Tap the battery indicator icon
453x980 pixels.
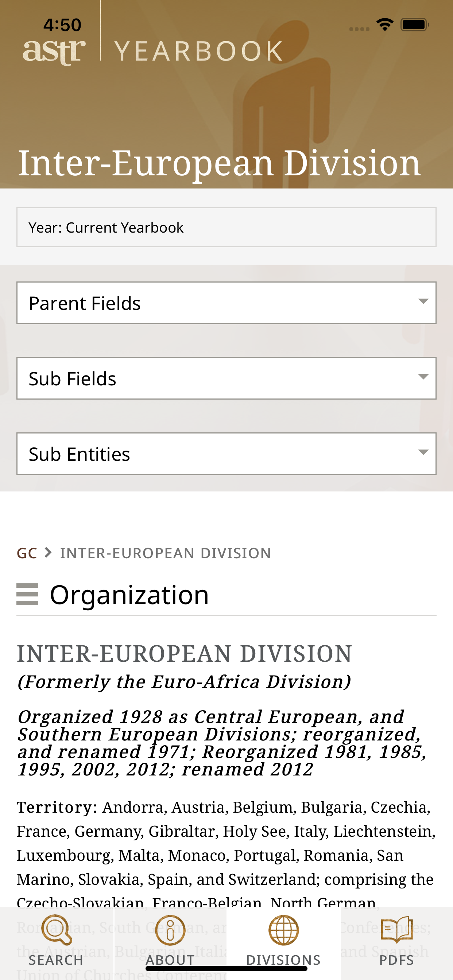point(415,25)
